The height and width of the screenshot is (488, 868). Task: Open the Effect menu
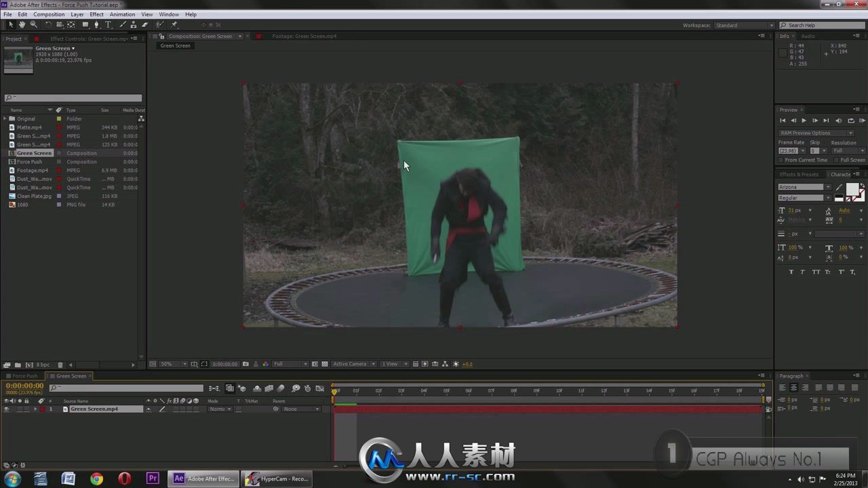tap(97, 14)
